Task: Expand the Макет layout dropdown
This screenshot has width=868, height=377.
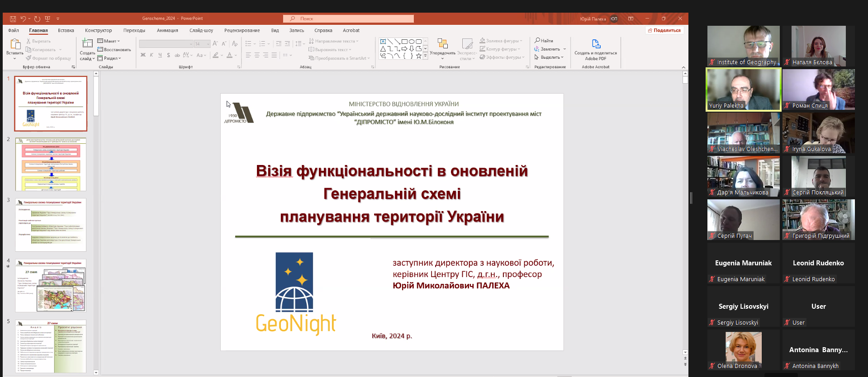Action: pos(109,41)
